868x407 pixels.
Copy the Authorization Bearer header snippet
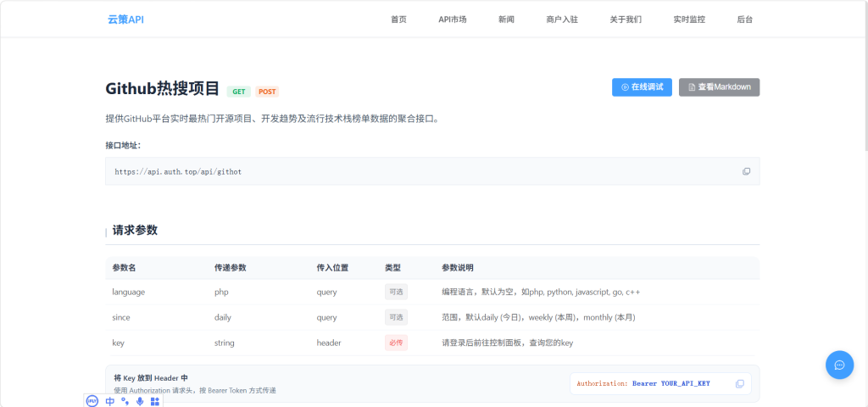739,384
